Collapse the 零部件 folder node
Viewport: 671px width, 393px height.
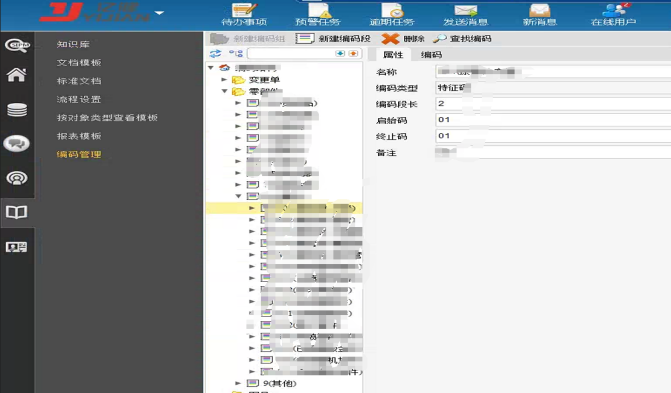[x=224, y=91]
